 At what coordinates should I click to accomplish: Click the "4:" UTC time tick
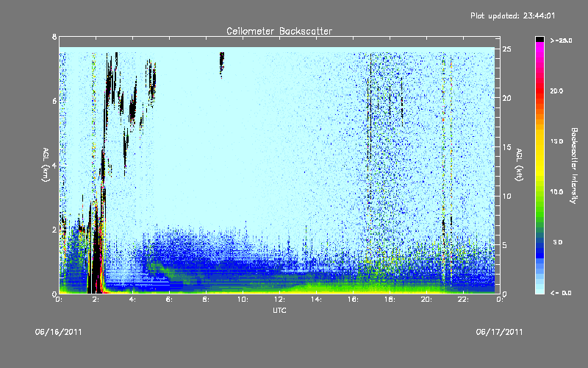(x=133, y=300)
